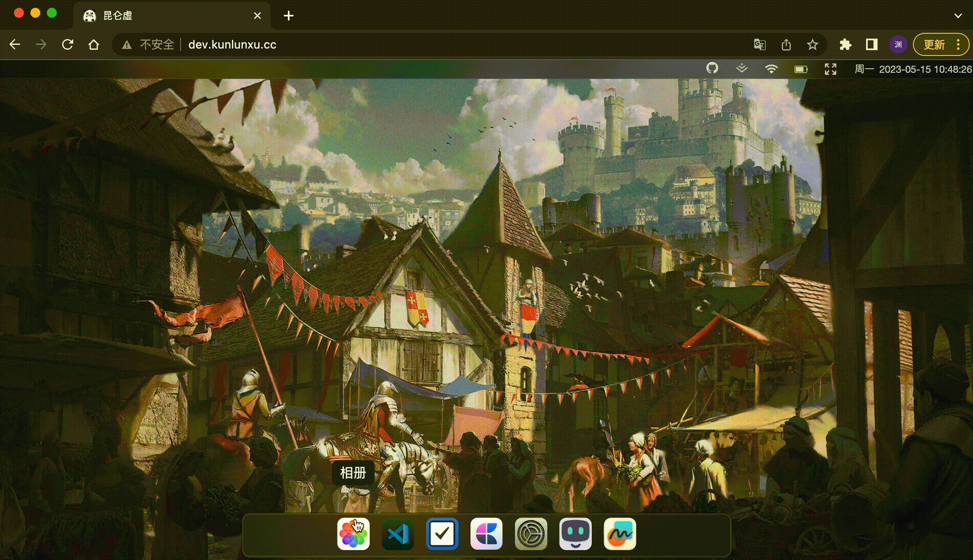Open the extensions puzzle menu

[845, 44]
